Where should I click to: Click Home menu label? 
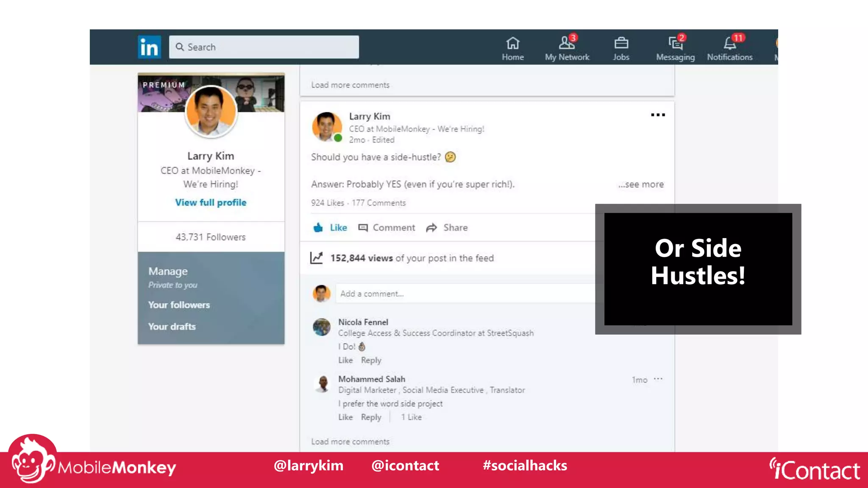tap(513, 57)
